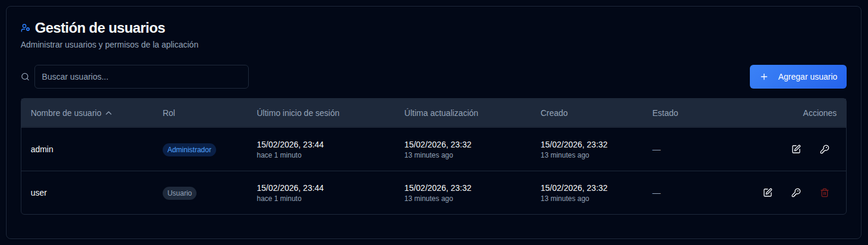The height and width of the screenshot is (245, 868).
Task: Sort table by Creado header
Action: 554,113
